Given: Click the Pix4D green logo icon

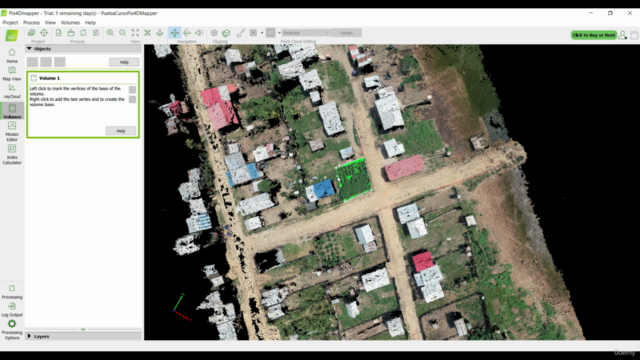Looking at the screenshot, I should click(11, 36).
